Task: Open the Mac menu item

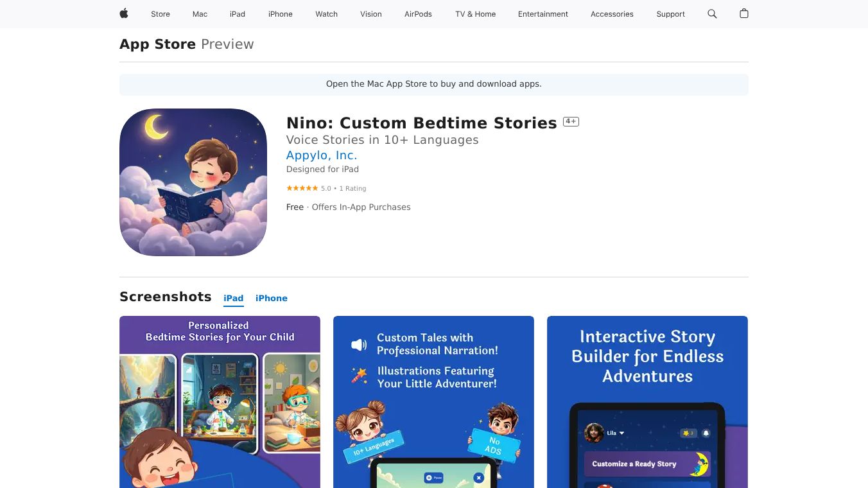Action: (x=200, y=14)
